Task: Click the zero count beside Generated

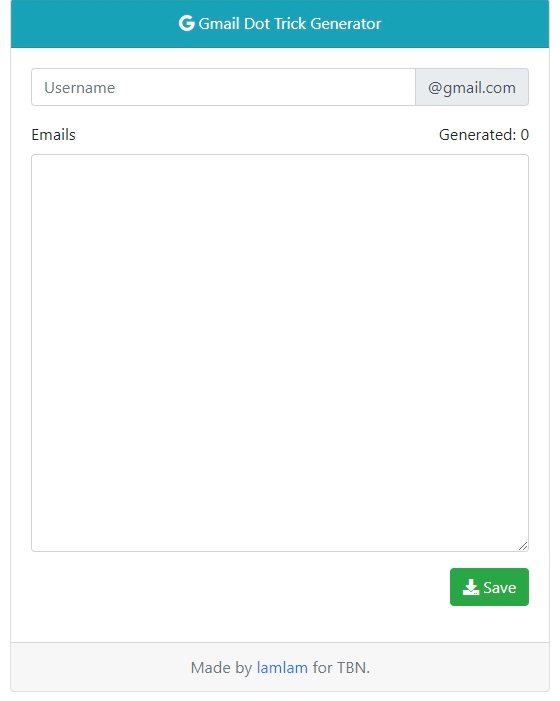Action: [525, 135]
